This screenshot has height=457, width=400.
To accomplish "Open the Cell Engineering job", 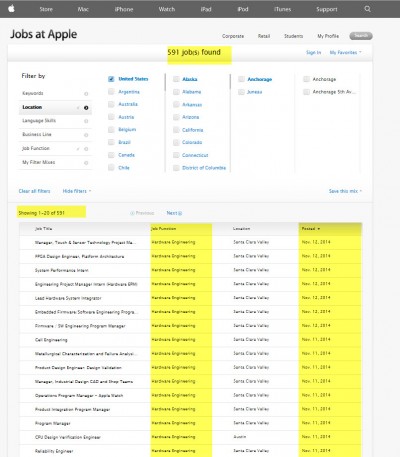I will point(51,340).
